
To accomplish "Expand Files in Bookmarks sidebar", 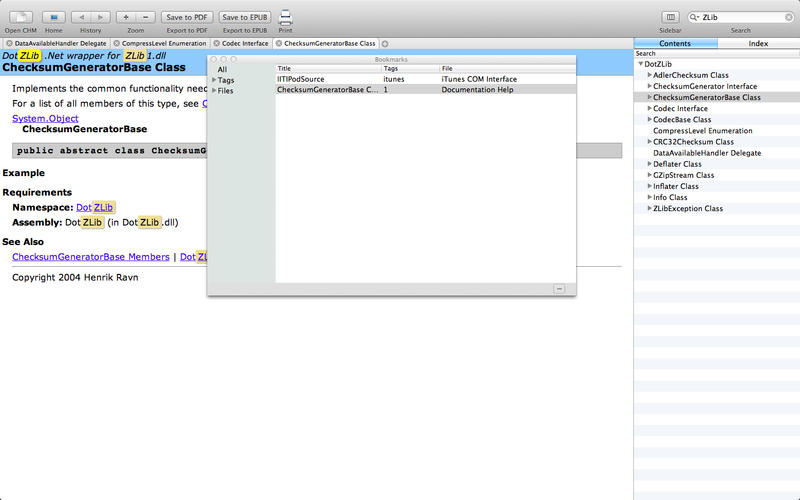I will 214,91.
